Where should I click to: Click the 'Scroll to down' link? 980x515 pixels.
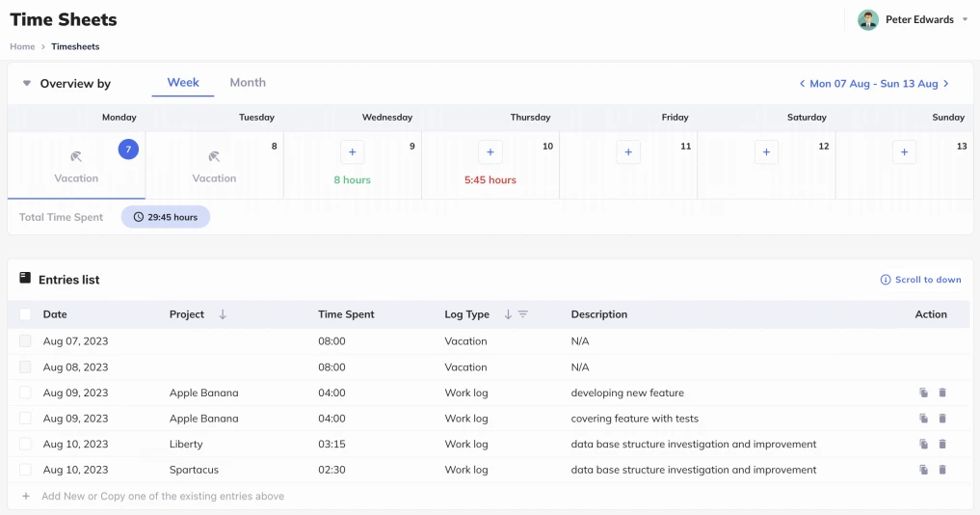920,280
